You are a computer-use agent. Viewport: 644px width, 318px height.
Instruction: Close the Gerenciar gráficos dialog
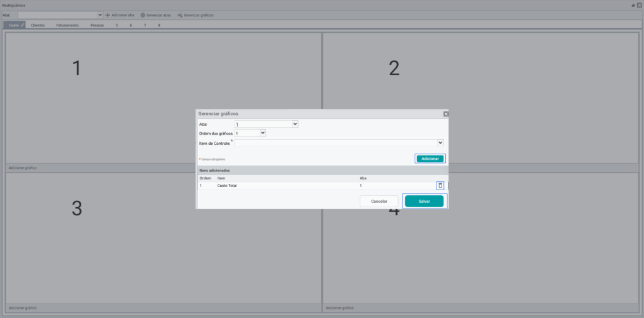(446, 114)
